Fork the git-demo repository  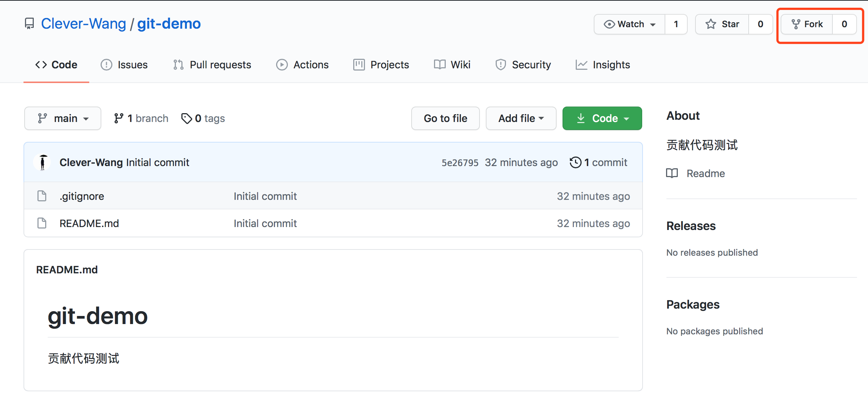[x=808, y=24]
